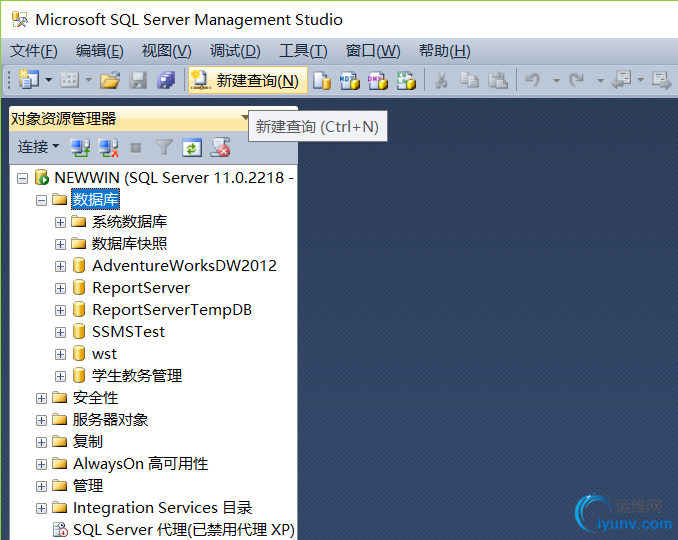The width and height of the screenshot is (678, 540).
Task: Click the server icon next to NEWWIN
Action: point(42,177)
